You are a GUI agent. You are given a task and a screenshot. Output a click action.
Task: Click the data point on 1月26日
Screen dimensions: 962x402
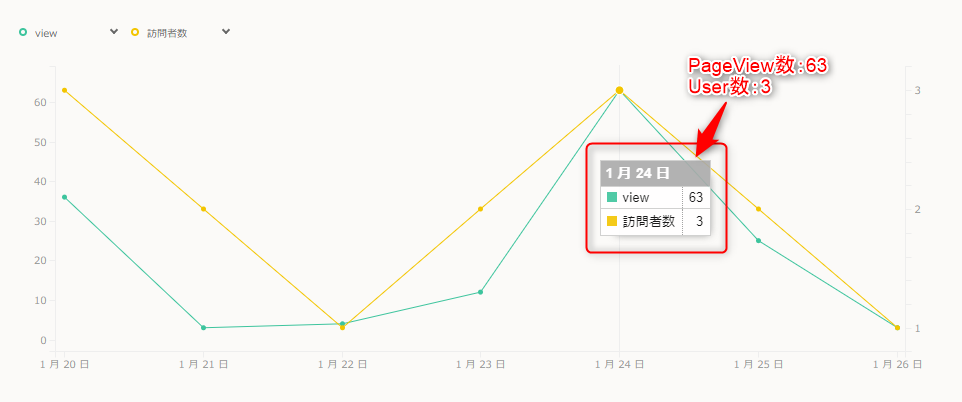[898, 328]
